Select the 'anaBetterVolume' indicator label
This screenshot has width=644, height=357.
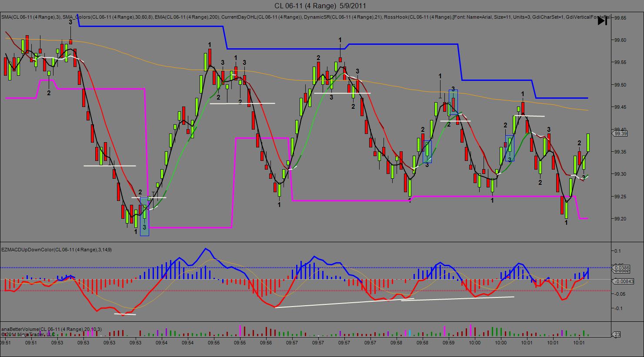51,329
